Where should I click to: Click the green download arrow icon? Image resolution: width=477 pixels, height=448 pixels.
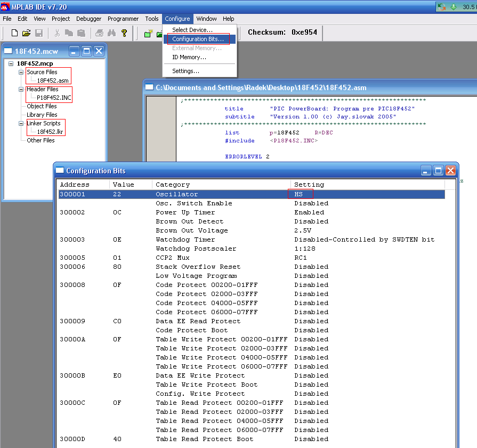(x=454, y=7)
